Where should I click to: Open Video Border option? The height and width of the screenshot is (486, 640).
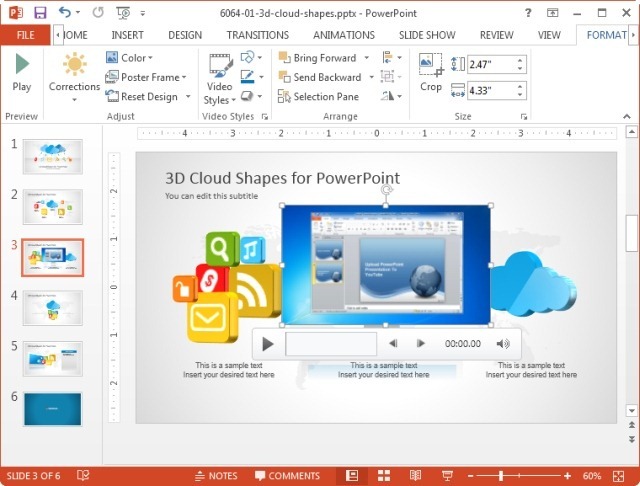pos(251,77)
